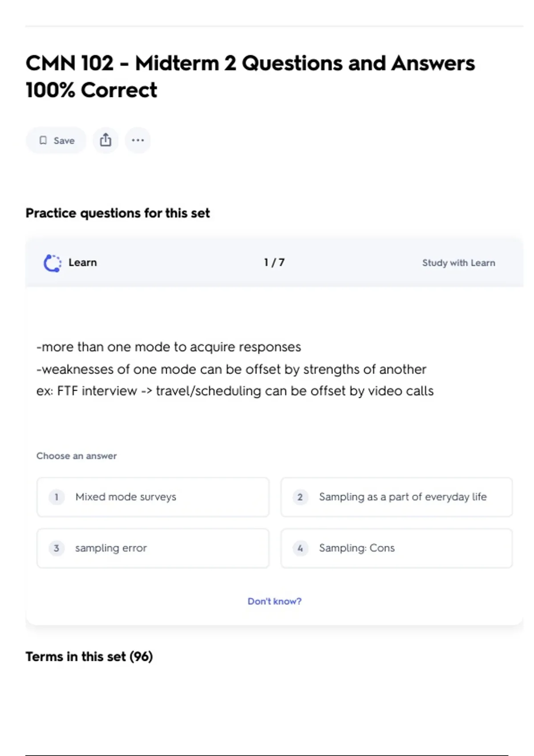This screenshot has width=534, height=756.
Task: Select the "Sampling: Cons" answer
Action: coord(357,548)
